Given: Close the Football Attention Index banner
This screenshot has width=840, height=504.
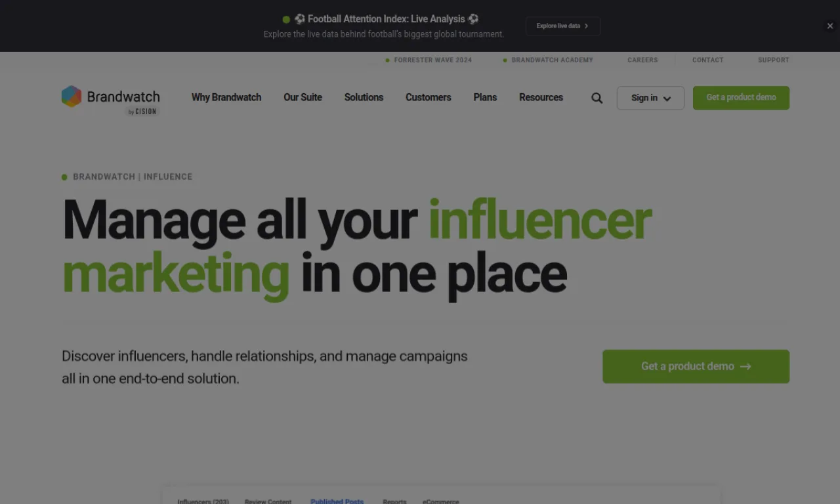Looking at the screenshot, I should (829, 26).
